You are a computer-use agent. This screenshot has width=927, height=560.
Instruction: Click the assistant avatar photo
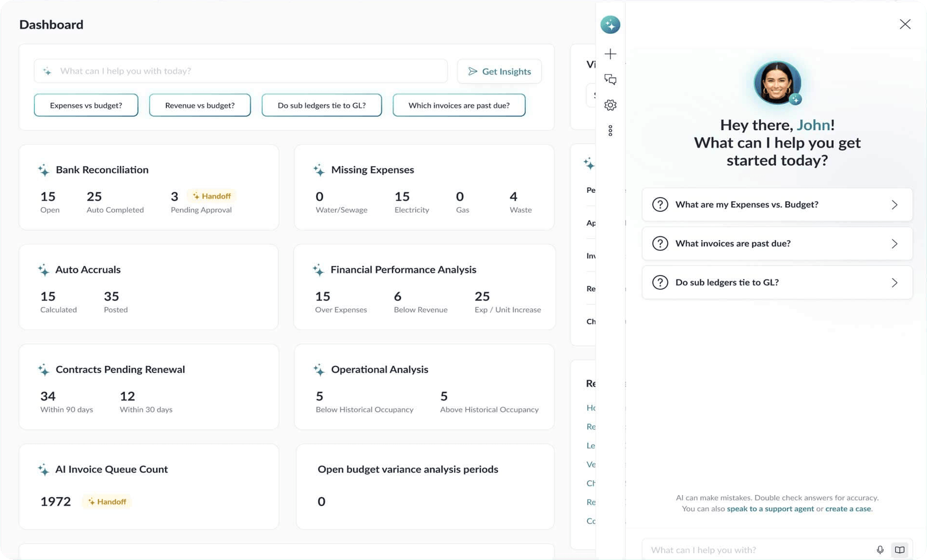click(777, 83)
